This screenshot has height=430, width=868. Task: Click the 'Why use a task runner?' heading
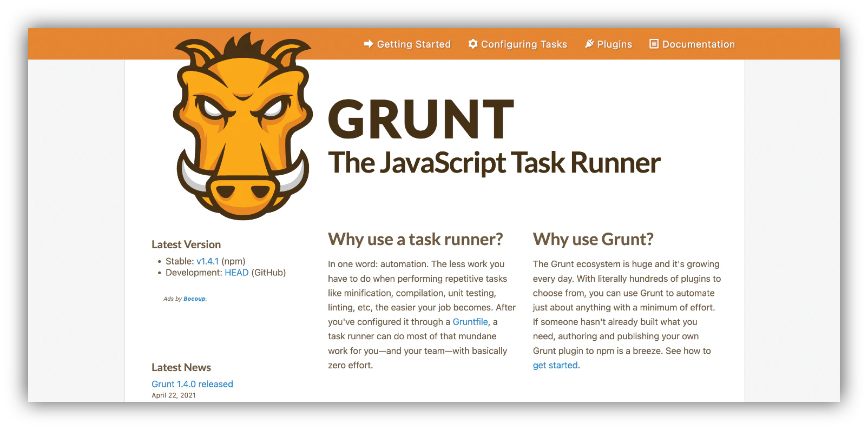tap(415, 239)
